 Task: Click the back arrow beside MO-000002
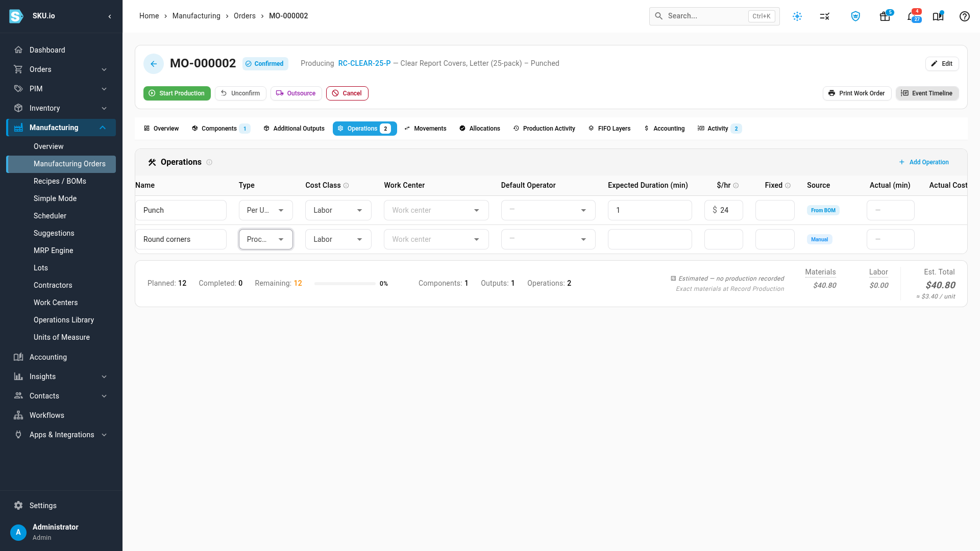pos(154,64)
